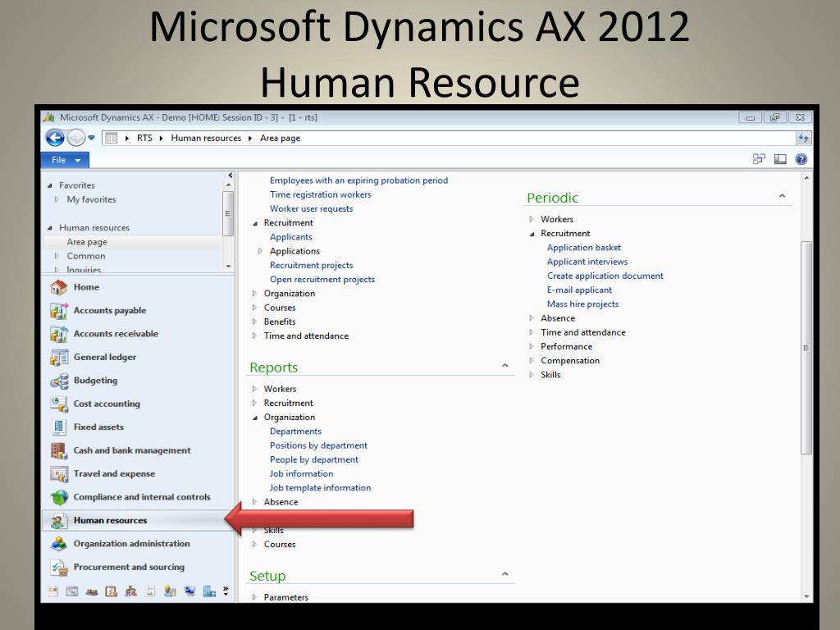The height and width of the screenshot is (630, 840).
Task: Click the Cash and bank management icon
Action: click(x=58, y=450)
